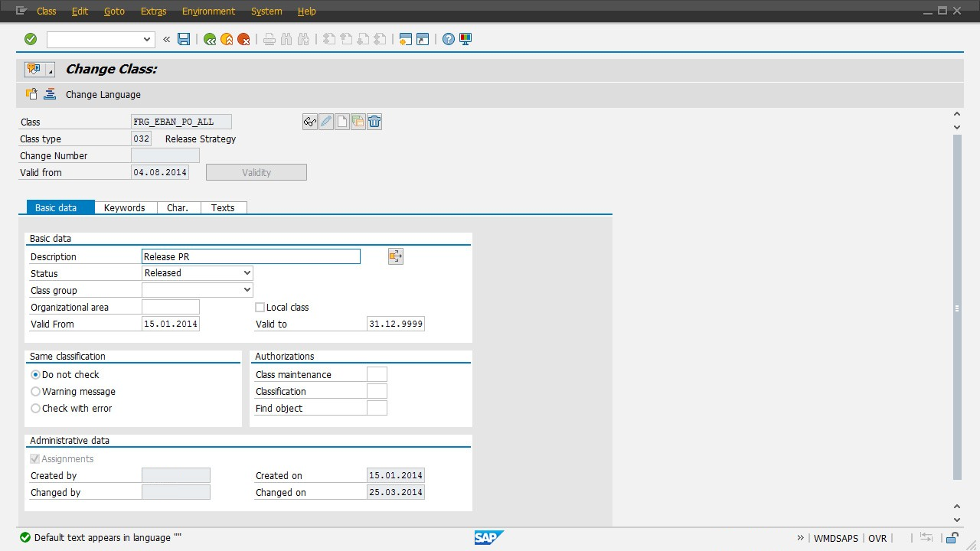Click the Change Language button

click(103, 95)
